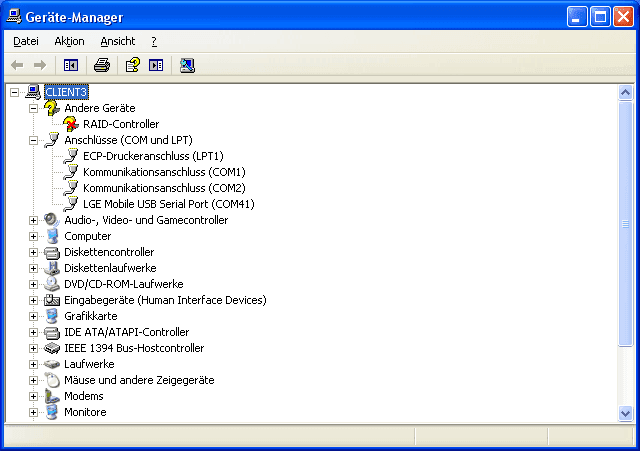
Task: Click the IEEE 1394 card icon
Action: coord(52,348)
